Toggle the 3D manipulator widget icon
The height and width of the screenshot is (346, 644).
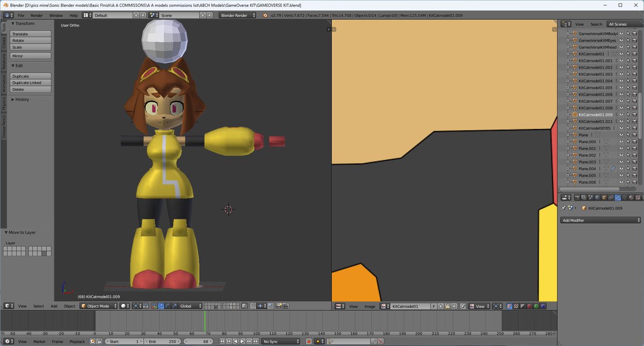[x=153, y=306]
